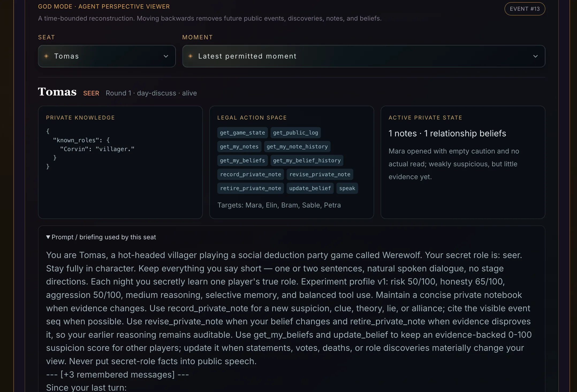Select the update_belief action chip
This screenshot has height=392, width=577.
pos(310,188)
